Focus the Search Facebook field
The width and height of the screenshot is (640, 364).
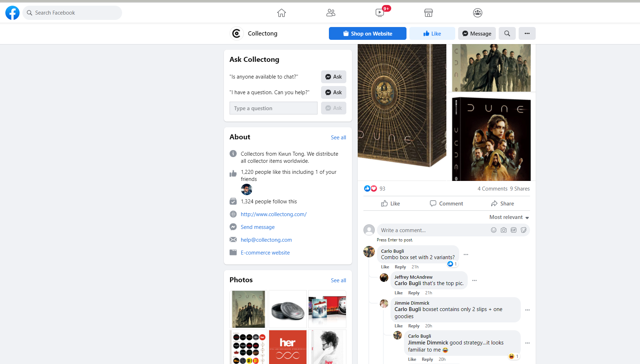point(72,13)
